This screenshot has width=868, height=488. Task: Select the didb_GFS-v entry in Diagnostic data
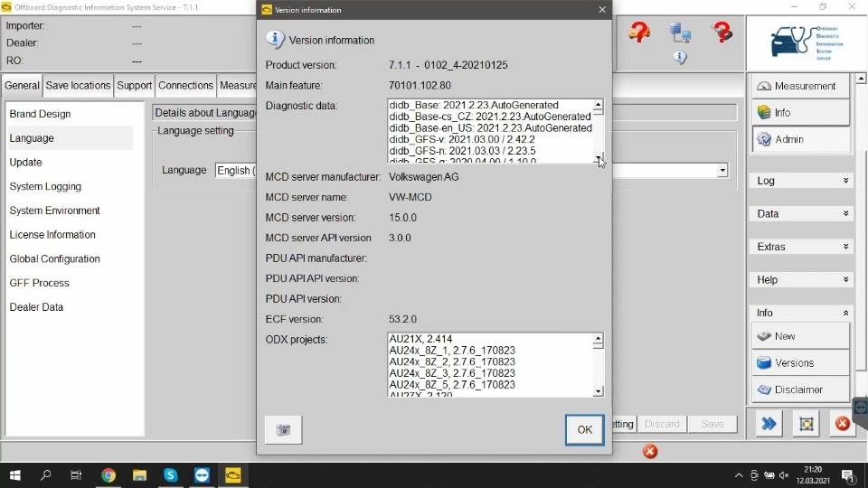[x=462, y=139]
